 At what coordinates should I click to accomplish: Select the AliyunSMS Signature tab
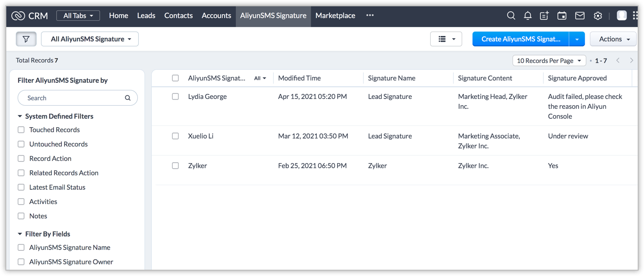click(x=273, y=16)
